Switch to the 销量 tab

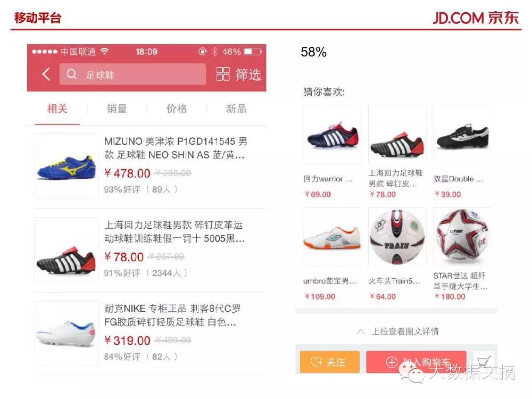pos(117,109)
